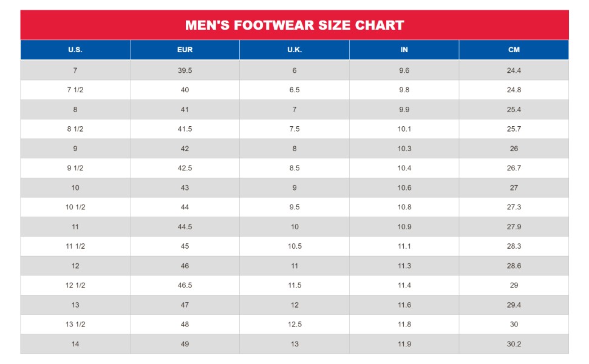The height and width of the screenshot is (364, 589).
Task: Click the 10.6 inch value
Action: [x=404, y=187]
